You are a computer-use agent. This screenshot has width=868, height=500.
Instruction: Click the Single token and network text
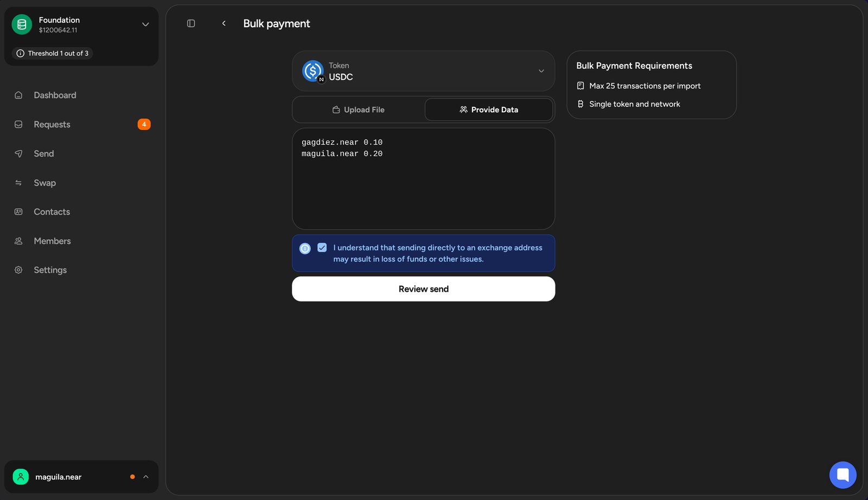tap(635, 104)
